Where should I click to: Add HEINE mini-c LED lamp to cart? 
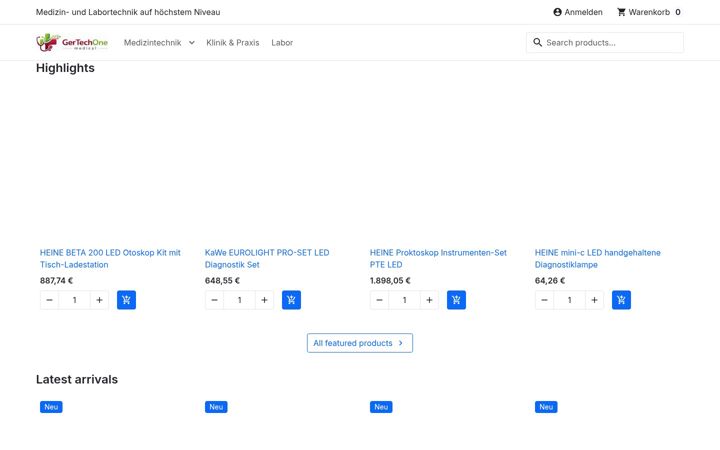pyautogui.click(x=621, y=300)
